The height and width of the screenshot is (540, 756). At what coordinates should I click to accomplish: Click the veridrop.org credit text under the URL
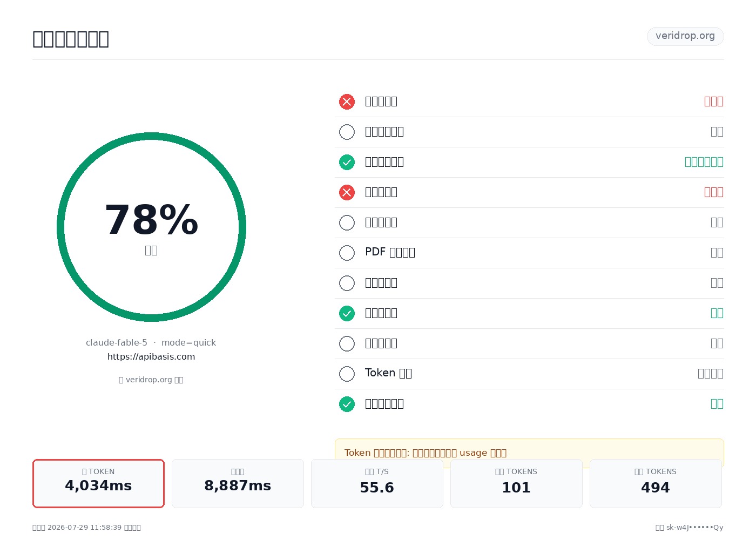pyautogui.click(x=151, y=380)
